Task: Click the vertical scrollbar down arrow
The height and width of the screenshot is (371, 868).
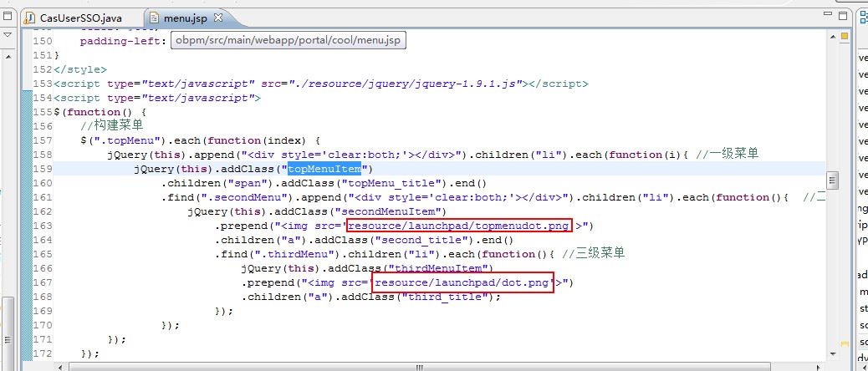Action: click(x=832, y=353)
